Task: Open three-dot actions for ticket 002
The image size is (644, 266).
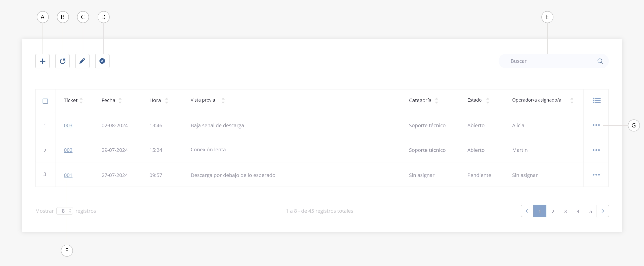Action: (596, 150)
